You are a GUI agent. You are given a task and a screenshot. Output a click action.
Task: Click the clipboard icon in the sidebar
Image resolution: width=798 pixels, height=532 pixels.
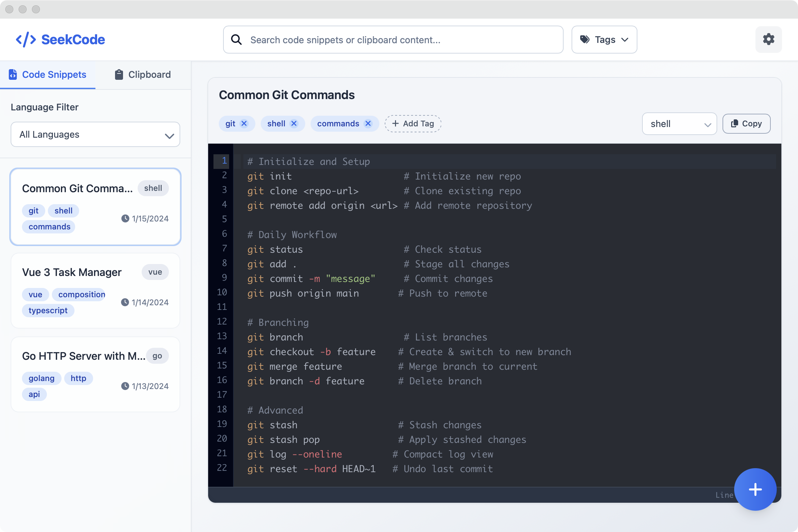coord(118,74)
